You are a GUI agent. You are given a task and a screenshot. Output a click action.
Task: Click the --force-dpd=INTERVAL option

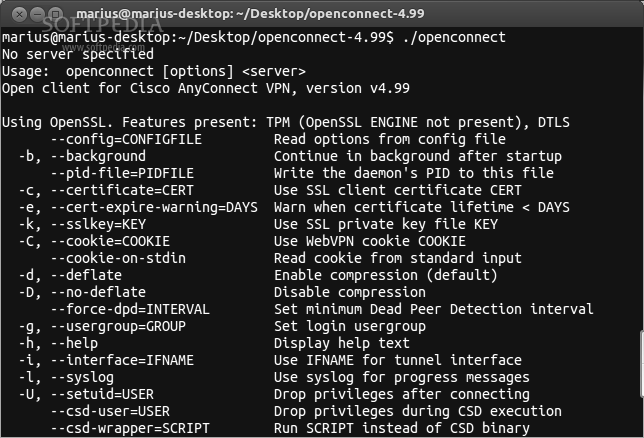pyautogui.click(x=130, y=309)
